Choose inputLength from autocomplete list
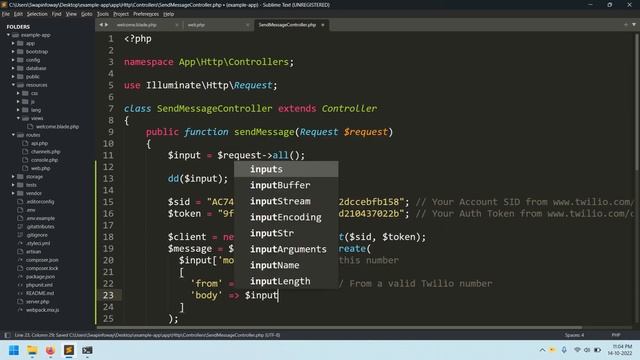This screenshot has height=360, width=640. coord(286,281)
